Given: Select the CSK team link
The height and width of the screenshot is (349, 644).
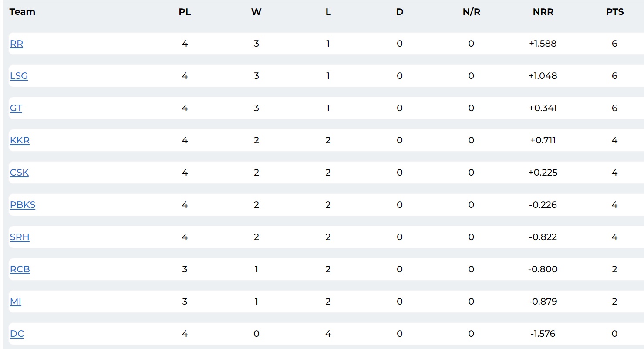Looking at the screenshot, I should (x=19, y=173).
